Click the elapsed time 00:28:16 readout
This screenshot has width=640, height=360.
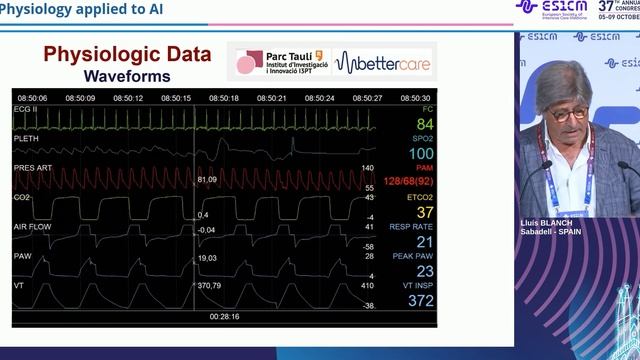[x=224, y=317]
